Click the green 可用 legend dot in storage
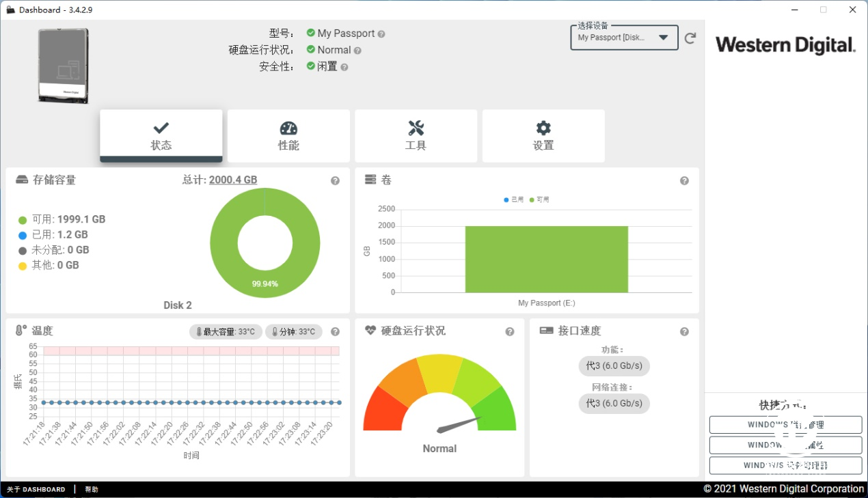The image size is (868, 498). point(23,220)
